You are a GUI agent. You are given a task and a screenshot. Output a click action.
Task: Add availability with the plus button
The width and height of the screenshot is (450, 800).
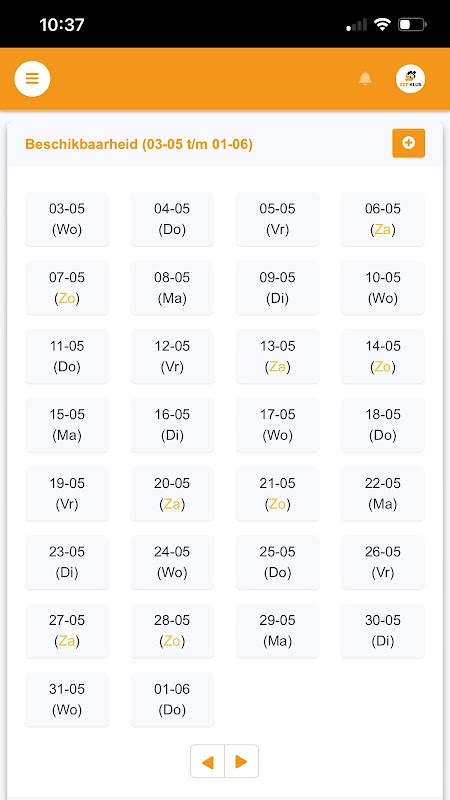pyautogui.click(x=408, y=143)
